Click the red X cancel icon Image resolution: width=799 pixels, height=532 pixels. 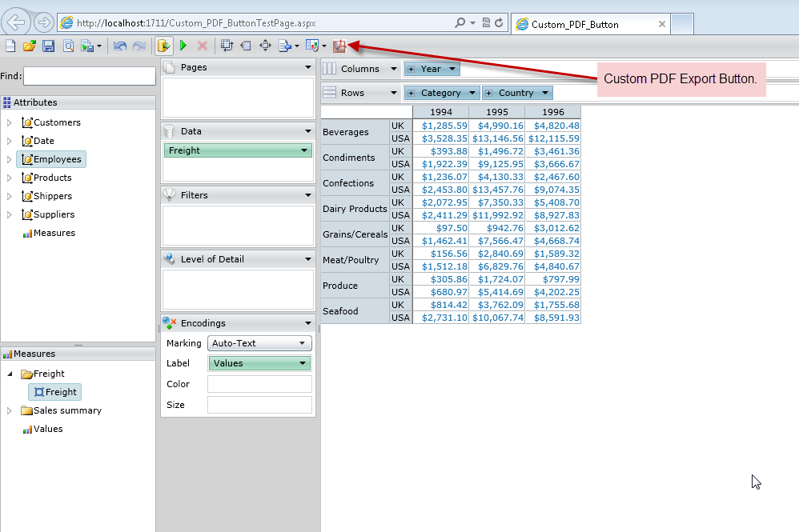(x=203, y=46)
